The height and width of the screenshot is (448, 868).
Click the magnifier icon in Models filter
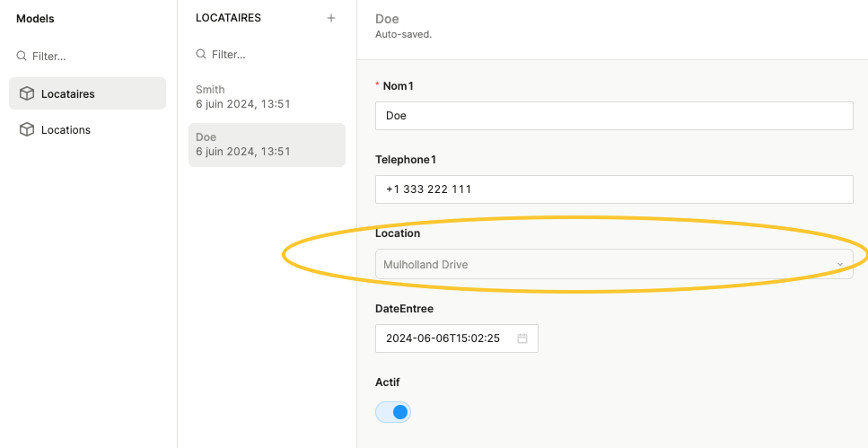22,56
